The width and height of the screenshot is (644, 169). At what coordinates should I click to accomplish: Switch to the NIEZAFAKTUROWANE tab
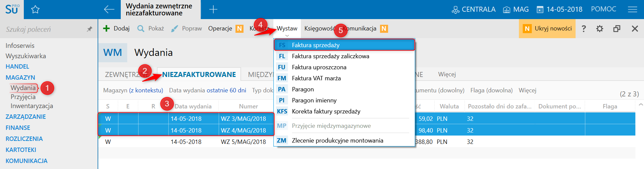pos(199,74)
